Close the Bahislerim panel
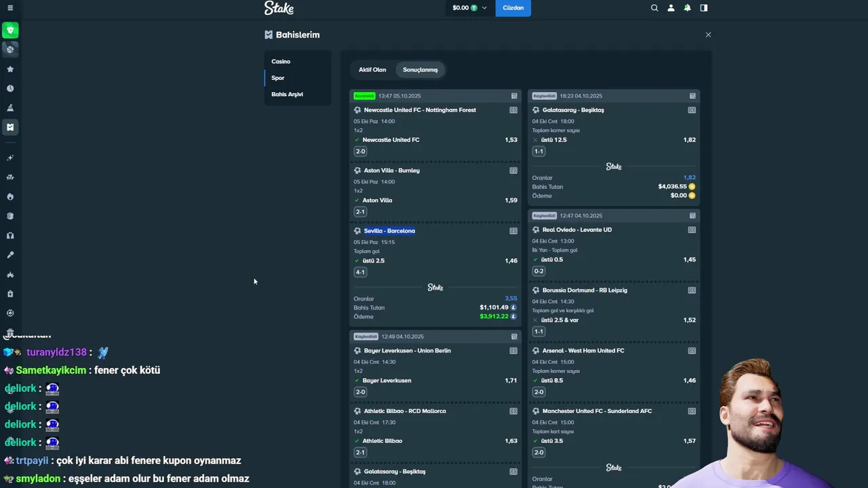This screenshot has height=488, width=868. pyautogui.click(x=708, y=35)
